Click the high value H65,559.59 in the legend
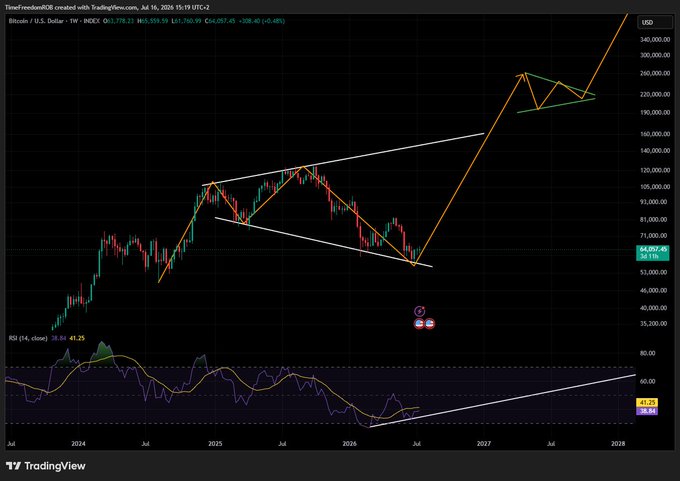The image size is (680, 481). pyautogui.click(x=153, y=21)
